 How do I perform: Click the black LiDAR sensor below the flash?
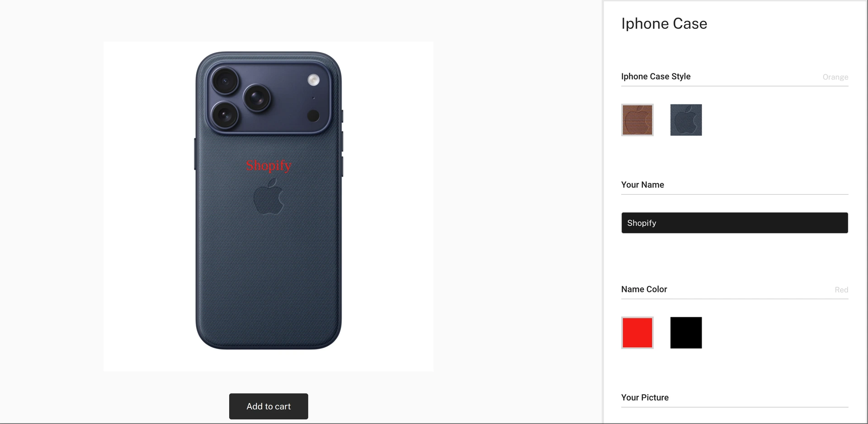tap(313, 116)
